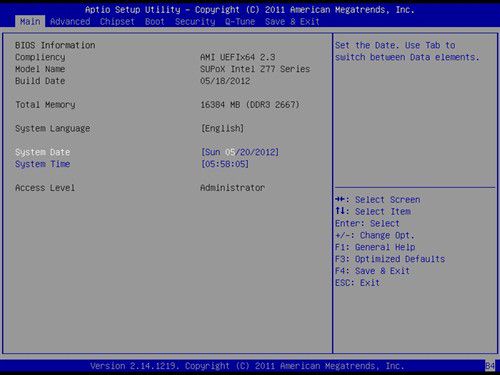
Task: Open the Chipset tab
Action: pyautogui.click(x=117, y=22)
